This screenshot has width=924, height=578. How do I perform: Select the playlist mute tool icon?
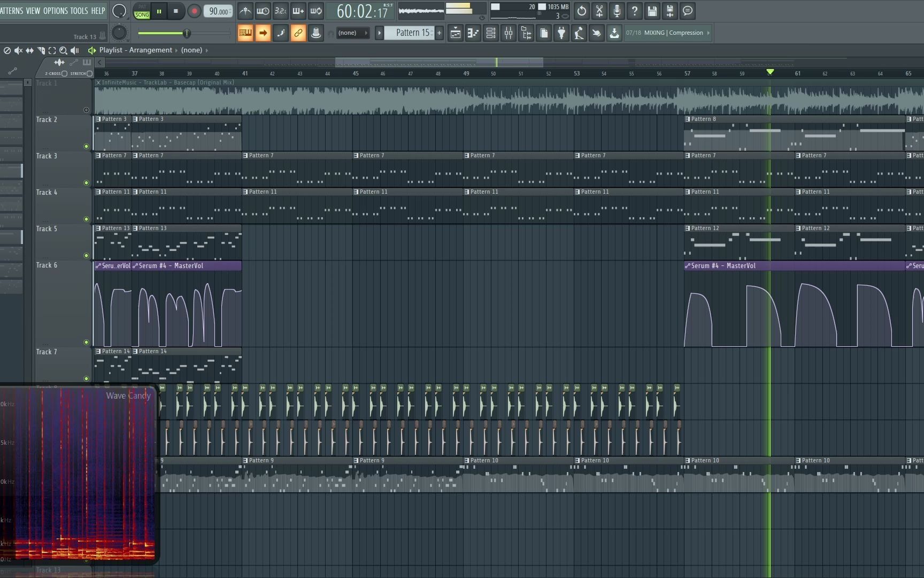click(x=18, y=50)
